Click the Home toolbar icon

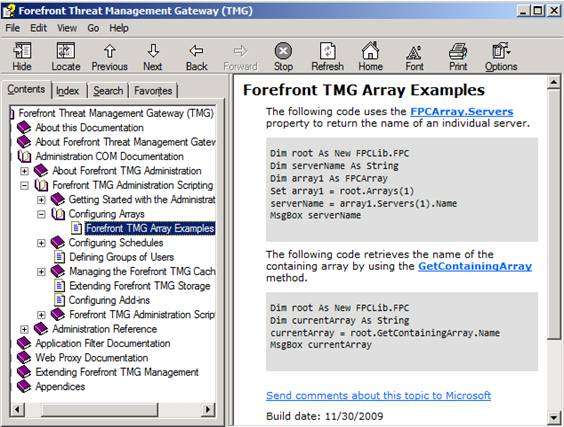(x=370, y=56)
